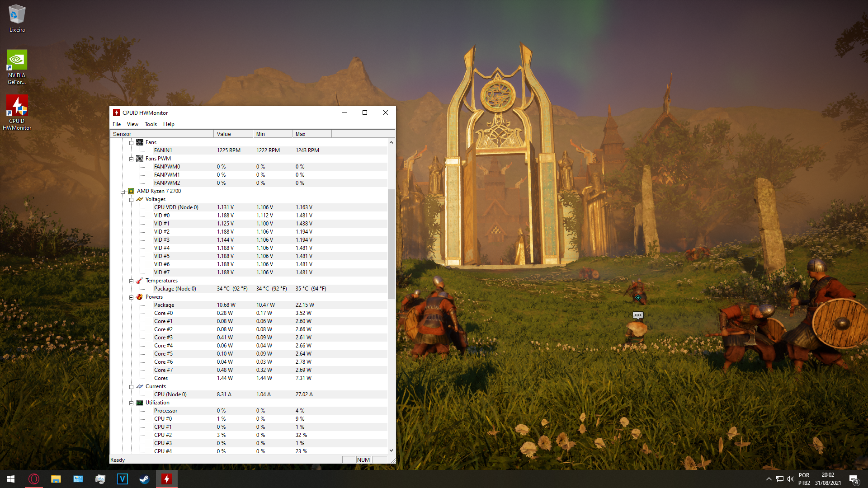Click the HWMonitor title bar lightning icon

coord(117,113)
